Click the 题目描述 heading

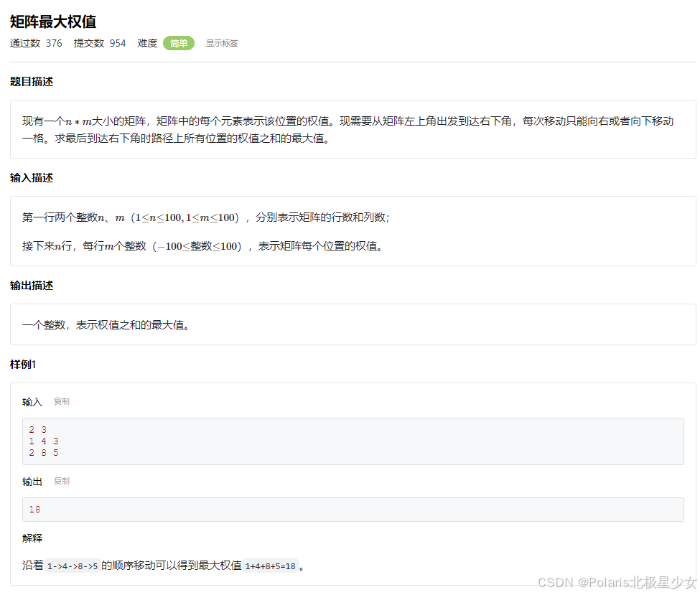pos(32,82)
